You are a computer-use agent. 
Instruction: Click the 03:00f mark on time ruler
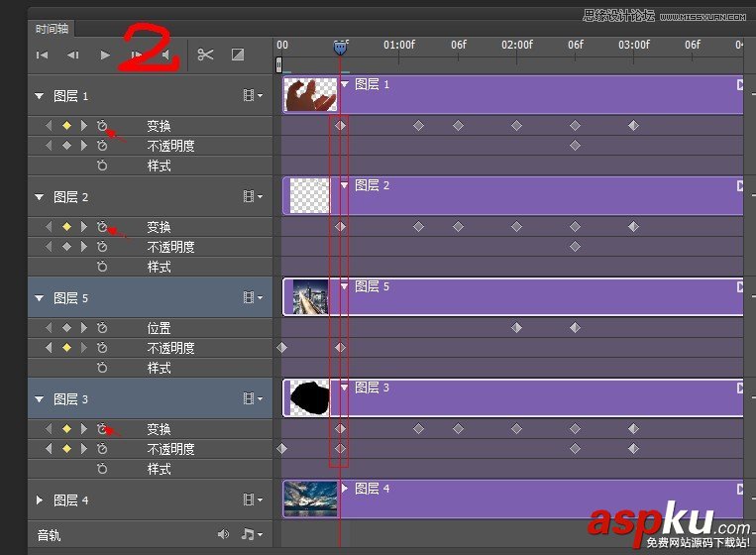tap(634, 45)
